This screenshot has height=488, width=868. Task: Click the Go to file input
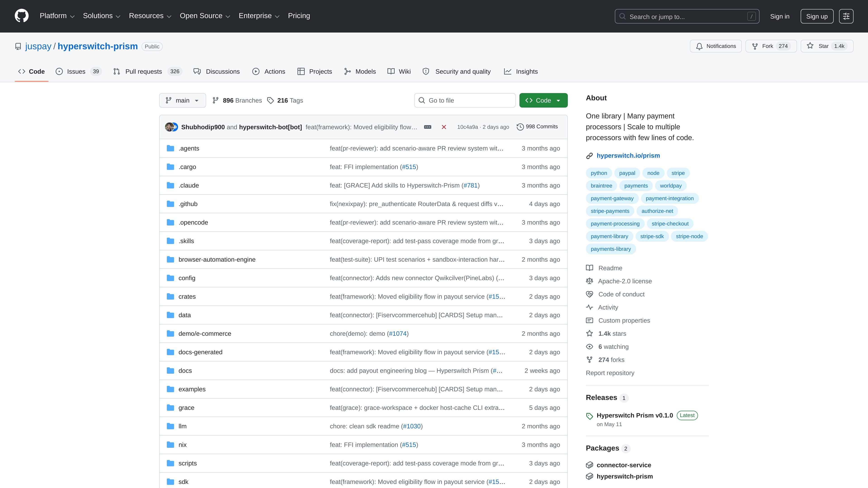click(465, 100)
